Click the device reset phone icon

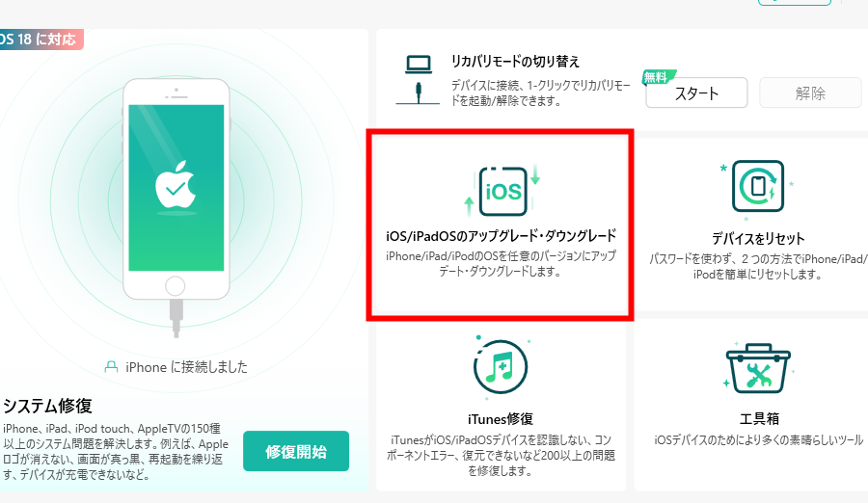click(x=757, y=187)
